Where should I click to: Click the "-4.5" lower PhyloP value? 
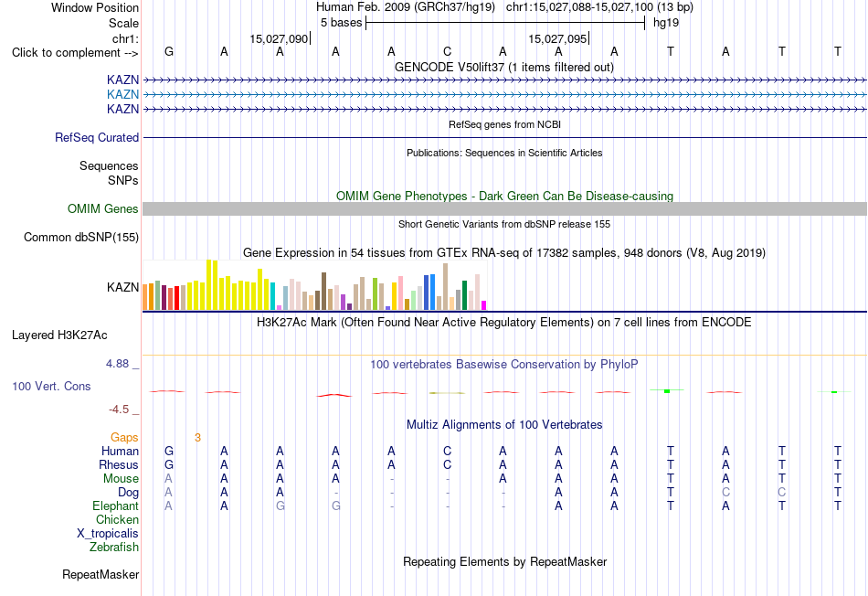(119, 410)
